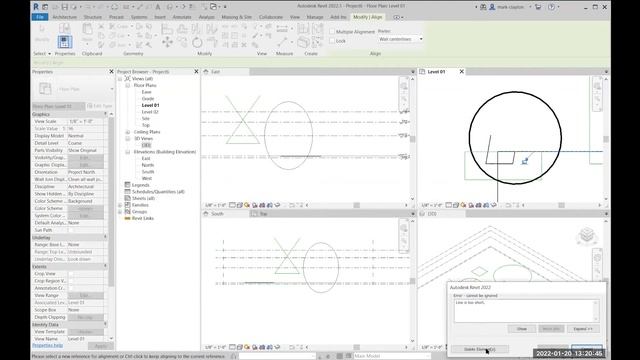Click the Save icon in quick access toolbar
The image size is (640, 360).
[64, 7]
